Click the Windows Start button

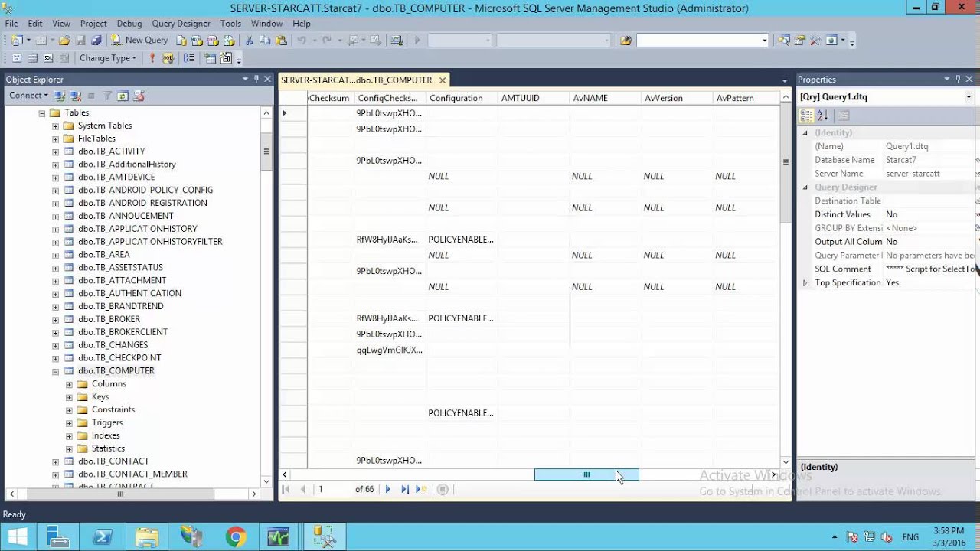[17, 537]
